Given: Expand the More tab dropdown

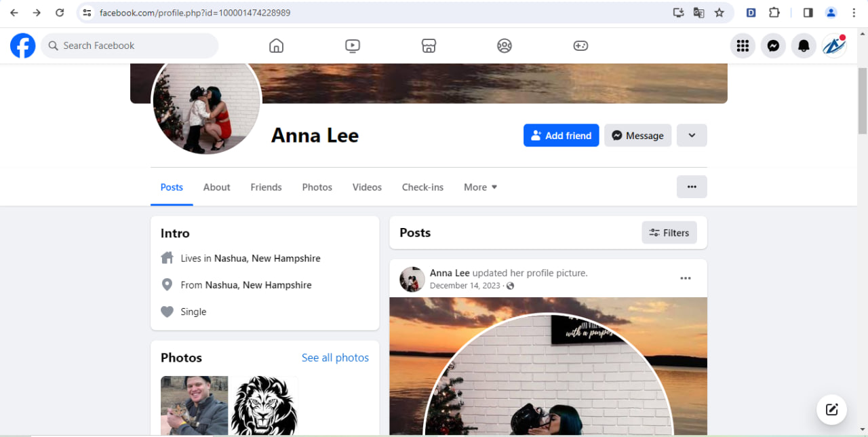Looking at the screenshot, I should click(x=481, y=187).
